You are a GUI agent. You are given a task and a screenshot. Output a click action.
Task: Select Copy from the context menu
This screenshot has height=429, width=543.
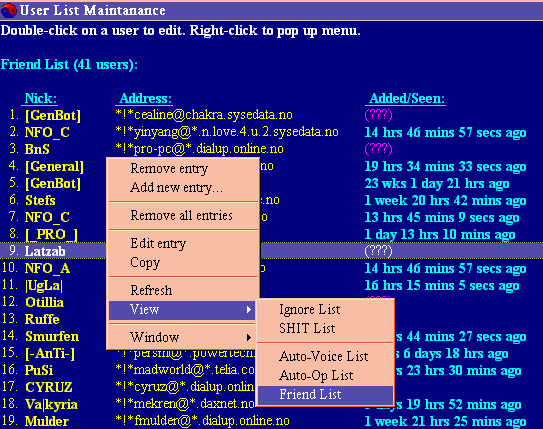(145, 263)
